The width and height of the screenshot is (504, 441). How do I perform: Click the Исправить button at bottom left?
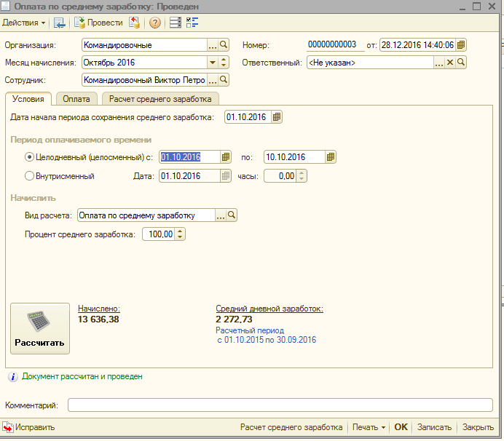pyautogui.click(x=29, y=427)
